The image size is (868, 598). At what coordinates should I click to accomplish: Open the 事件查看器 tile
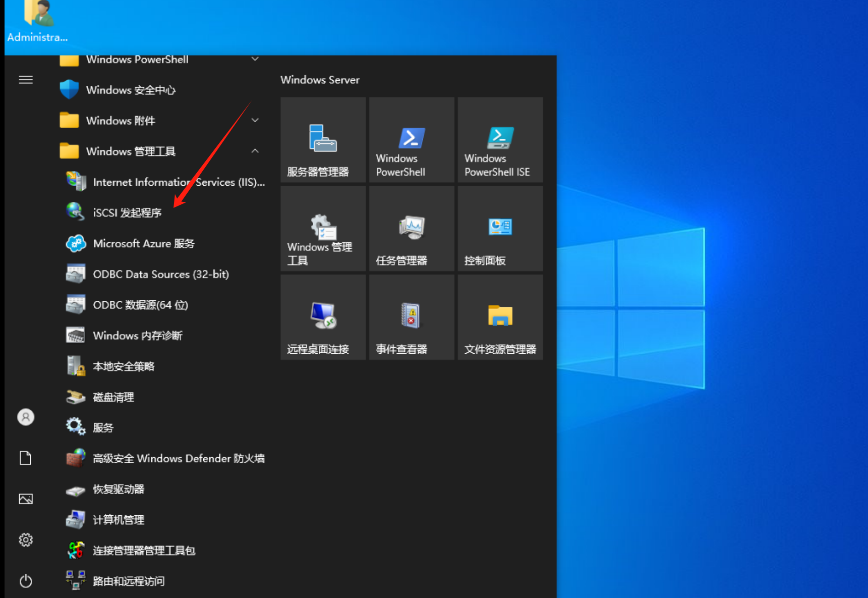point(412,317)
